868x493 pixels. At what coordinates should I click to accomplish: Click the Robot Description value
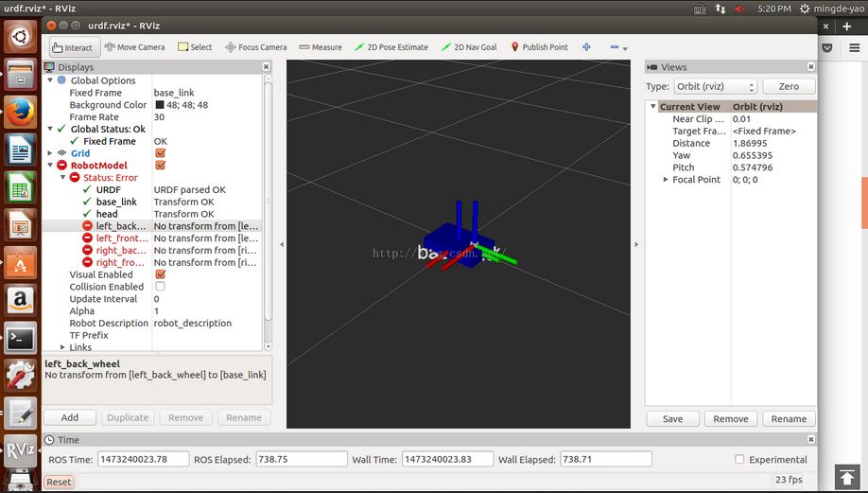tap(193, 323)
